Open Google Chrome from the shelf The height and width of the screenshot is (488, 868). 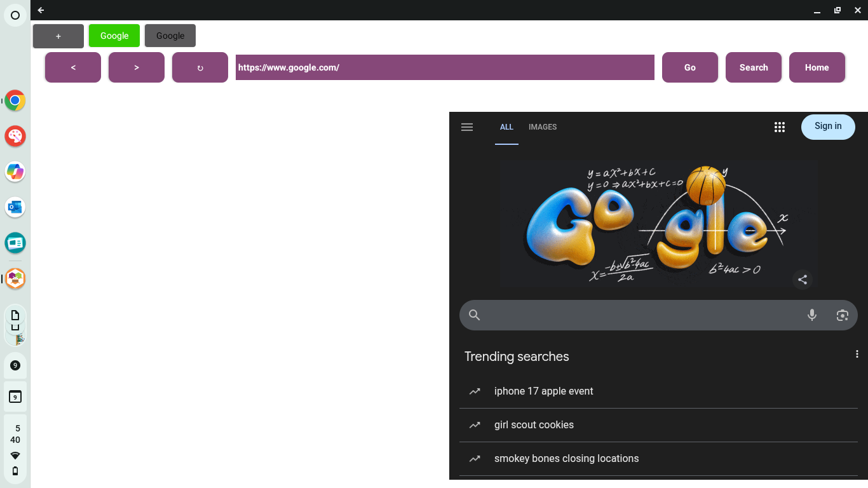15,100
